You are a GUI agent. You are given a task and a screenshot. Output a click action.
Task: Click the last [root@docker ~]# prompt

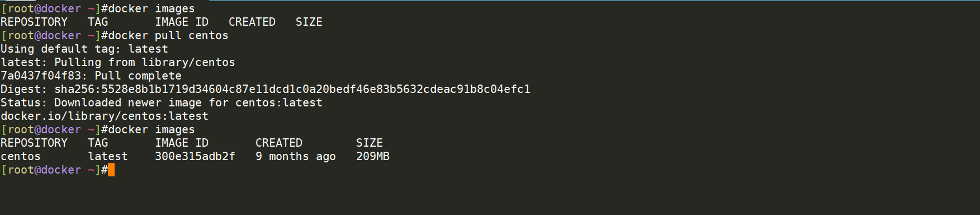coord(54,170)
